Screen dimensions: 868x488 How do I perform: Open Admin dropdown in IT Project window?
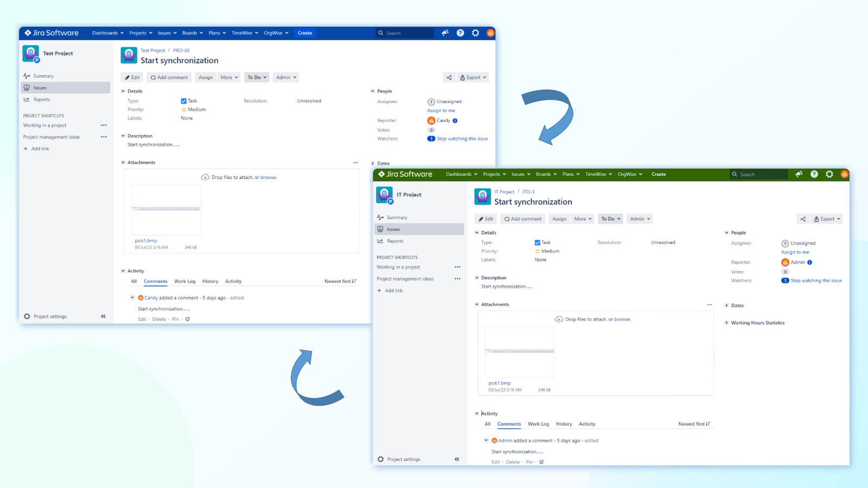coord(640,219)
